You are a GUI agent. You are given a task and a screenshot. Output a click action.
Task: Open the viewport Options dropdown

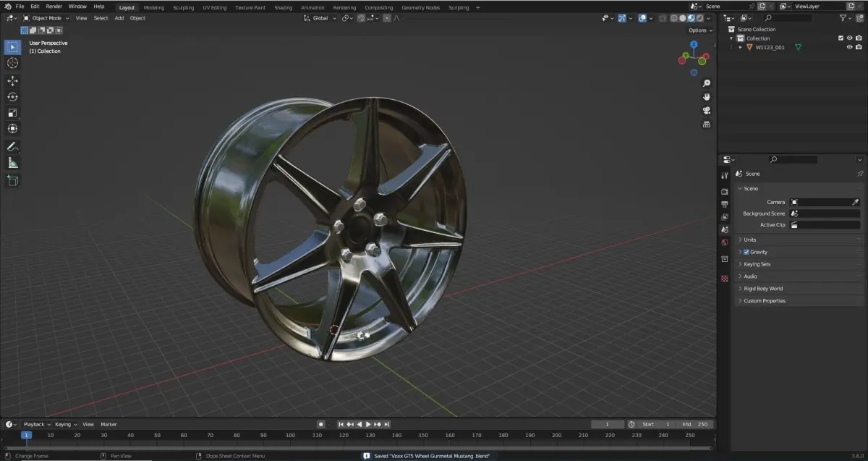[x=699, y=30]
